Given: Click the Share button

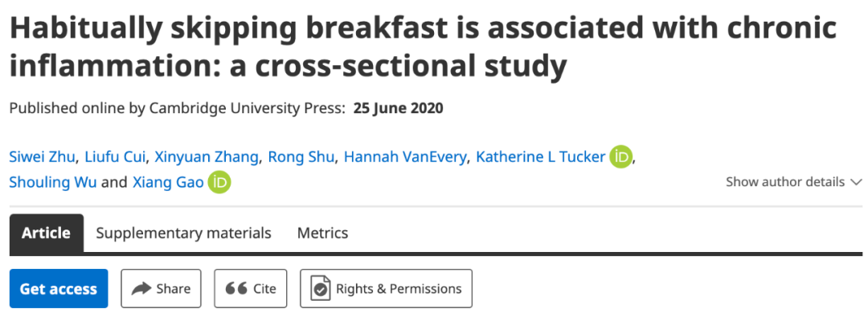Looking at the screenshot, I should [161, 288].
